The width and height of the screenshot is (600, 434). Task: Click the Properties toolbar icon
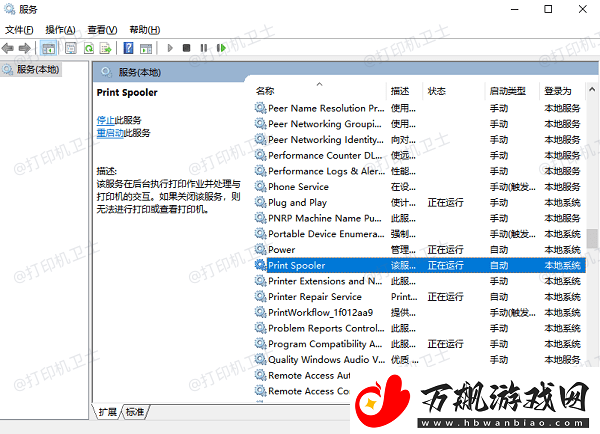click(71, 48)
